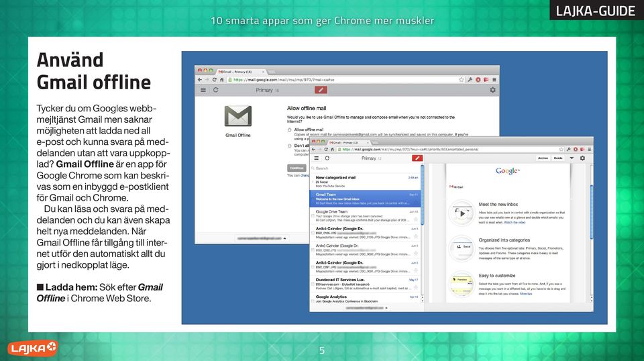Viewport: 644px width, 361px height.
Task: Open the Chrome menu in the front window
Action: click(590, 150)
